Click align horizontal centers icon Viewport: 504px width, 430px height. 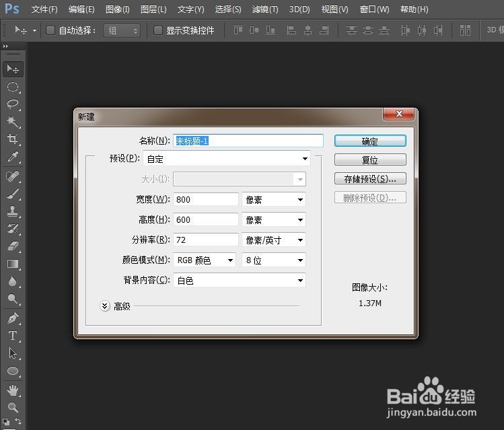tap(308, 30)
